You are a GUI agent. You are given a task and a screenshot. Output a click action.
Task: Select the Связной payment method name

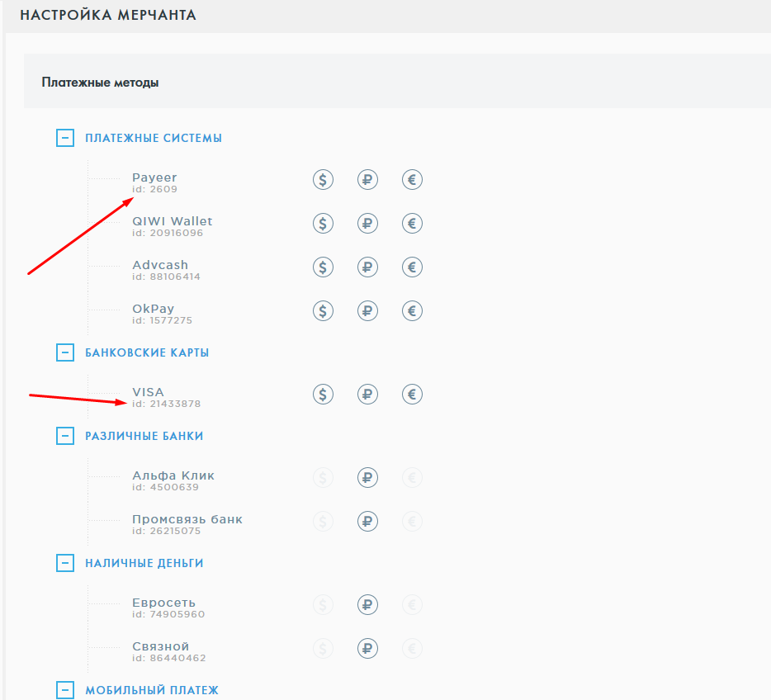(161, 646)
